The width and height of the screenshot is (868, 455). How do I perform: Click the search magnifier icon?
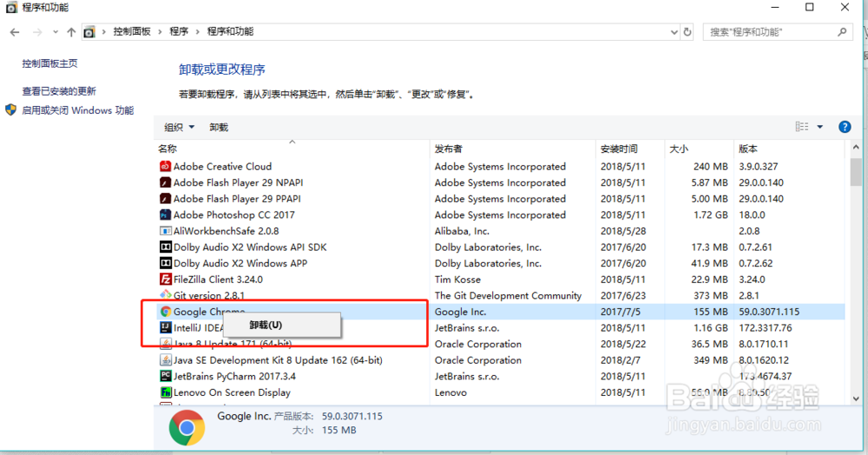[x=842, y=32]
